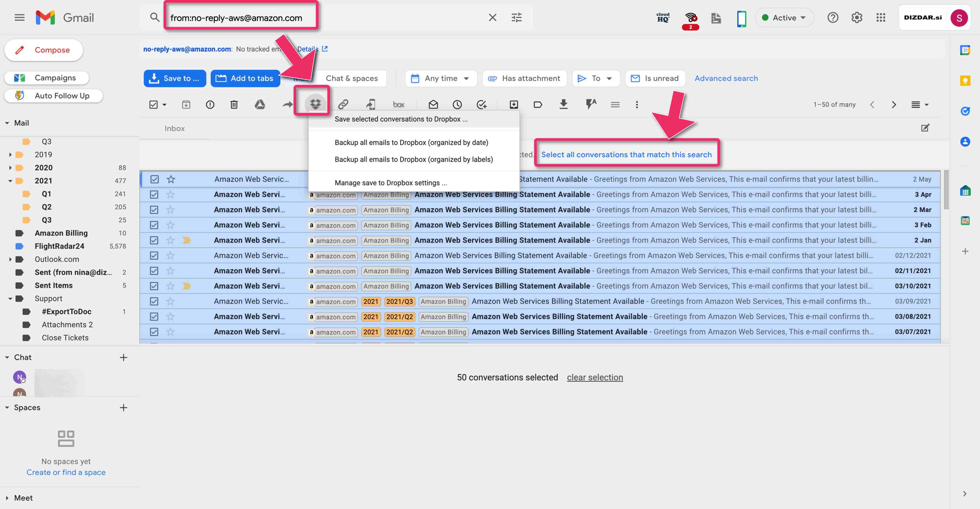The image size is (980, 509).
Task: Archive selected conversations
Action: [x=186, y=104]
